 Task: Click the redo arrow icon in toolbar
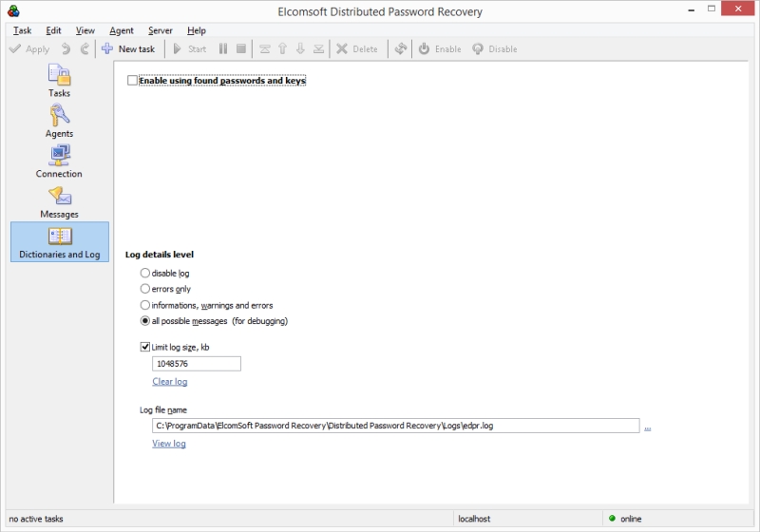pyautogui.click(x=85, y=49)
